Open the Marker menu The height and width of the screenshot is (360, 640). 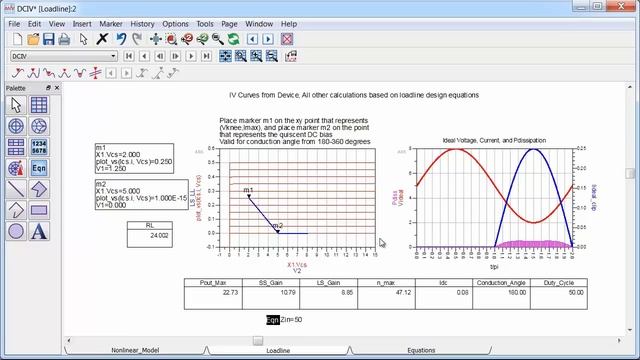point(111,24)
